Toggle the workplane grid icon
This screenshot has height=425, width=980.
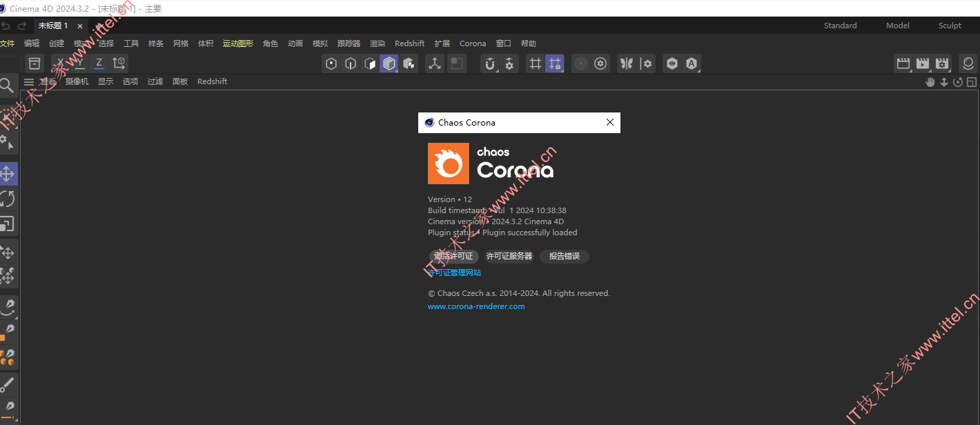click(x=536, y=64)
